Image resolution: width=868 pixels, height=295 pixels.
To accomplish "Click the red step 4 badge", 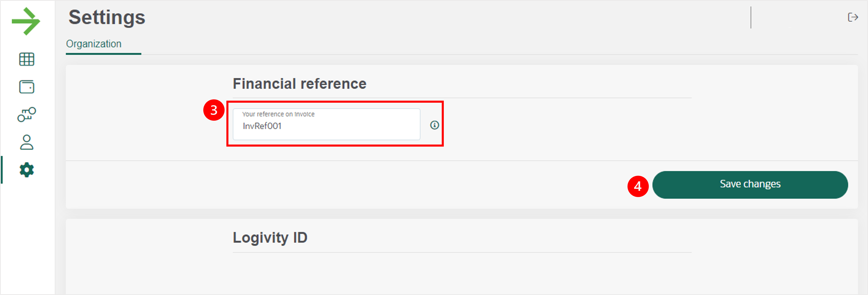I will point(638,186).
